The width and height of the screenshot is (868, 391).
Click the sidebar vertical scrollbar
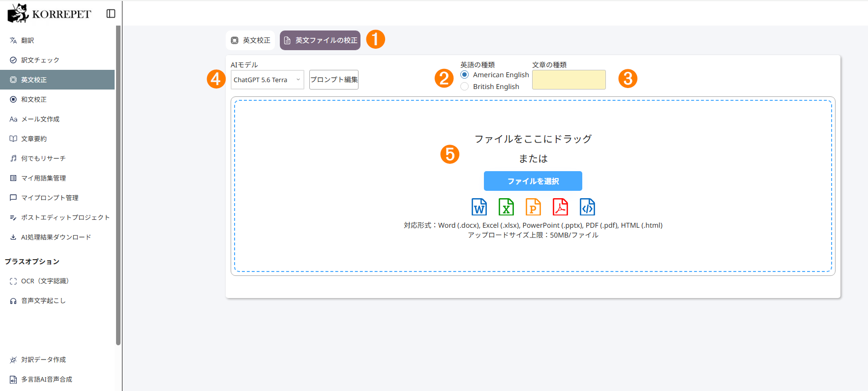(x=118, y=185)
